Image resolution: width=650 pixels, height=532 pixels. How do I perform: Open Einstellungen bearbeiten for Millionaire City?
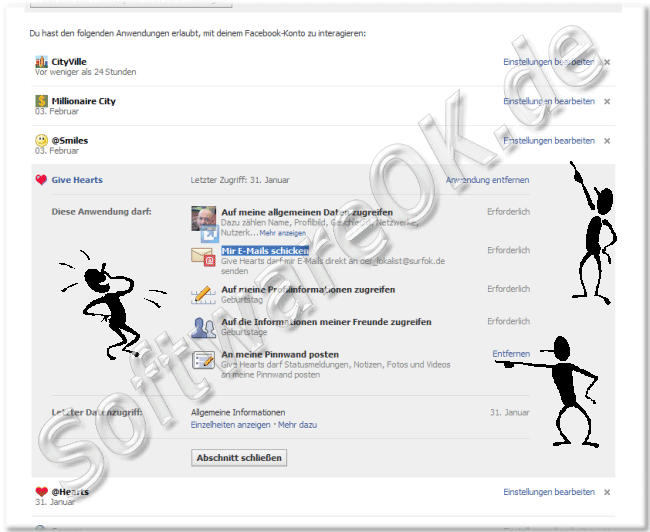(x=549, y=101)
